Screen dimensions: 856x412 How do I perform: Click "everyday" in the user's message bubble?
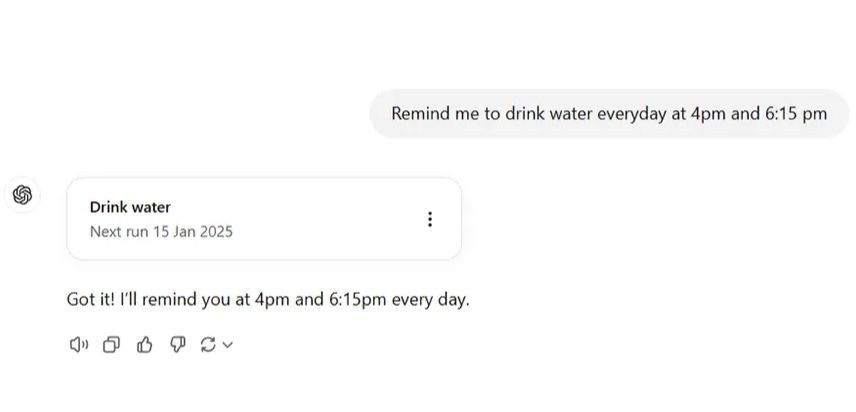coord(630,113)
